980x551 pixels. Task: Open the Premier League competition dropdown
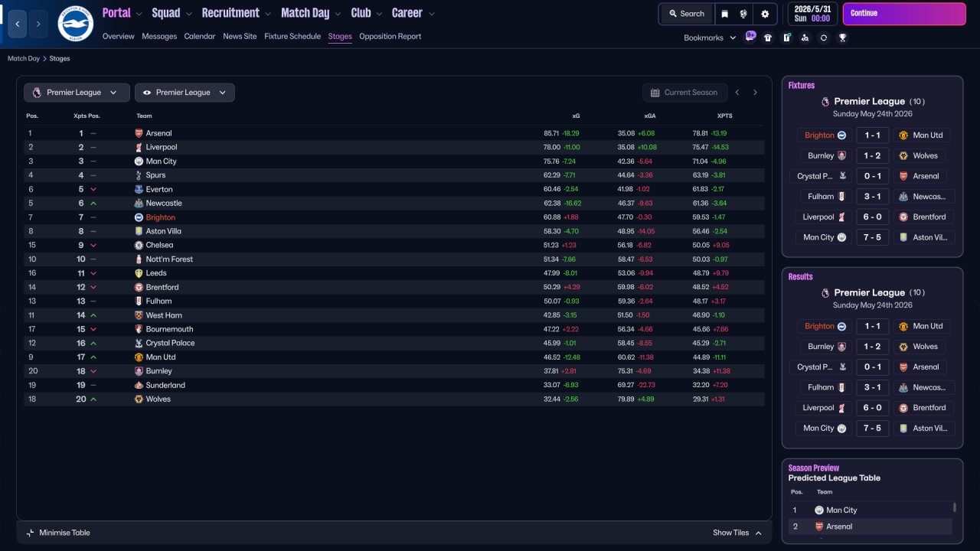click(x=77, y=93)
